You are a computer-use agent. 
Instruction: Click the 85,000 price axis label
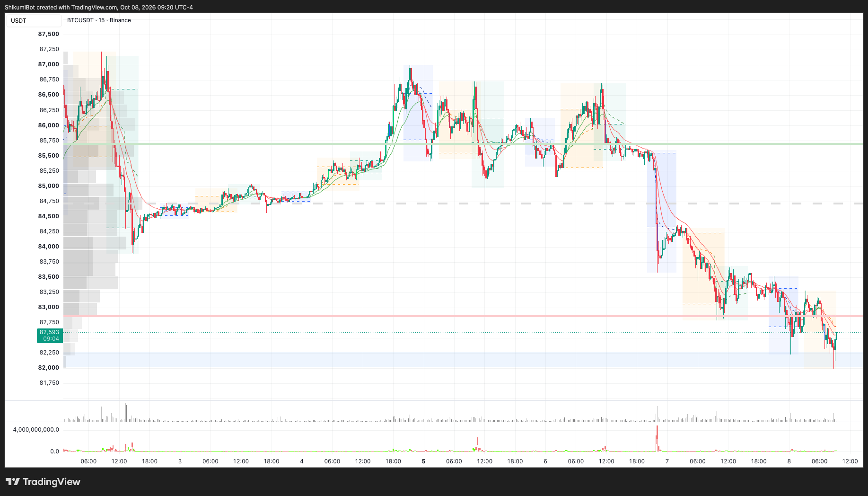click(49, 186)
